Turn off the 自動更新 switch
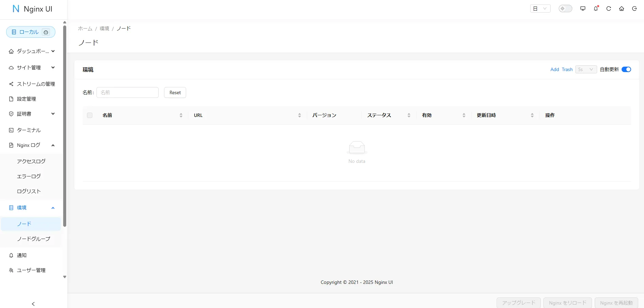This screenshot has height=308, width=644. (626, 69)
